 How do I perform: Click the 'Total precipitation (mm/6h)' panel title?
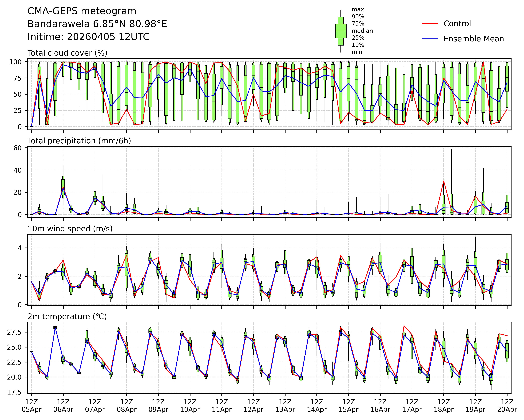point(79,141)
